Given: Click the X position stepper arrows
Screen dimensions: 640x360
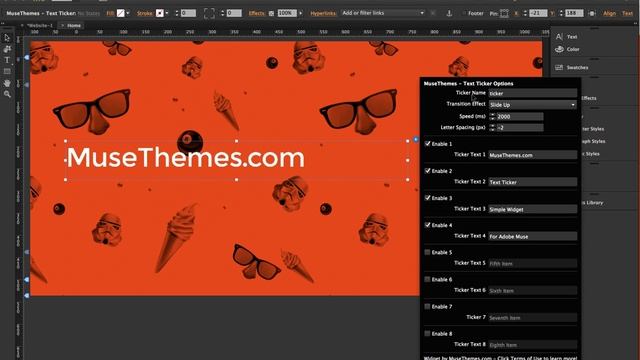Looking at the screenshot, I should point(525,13).
